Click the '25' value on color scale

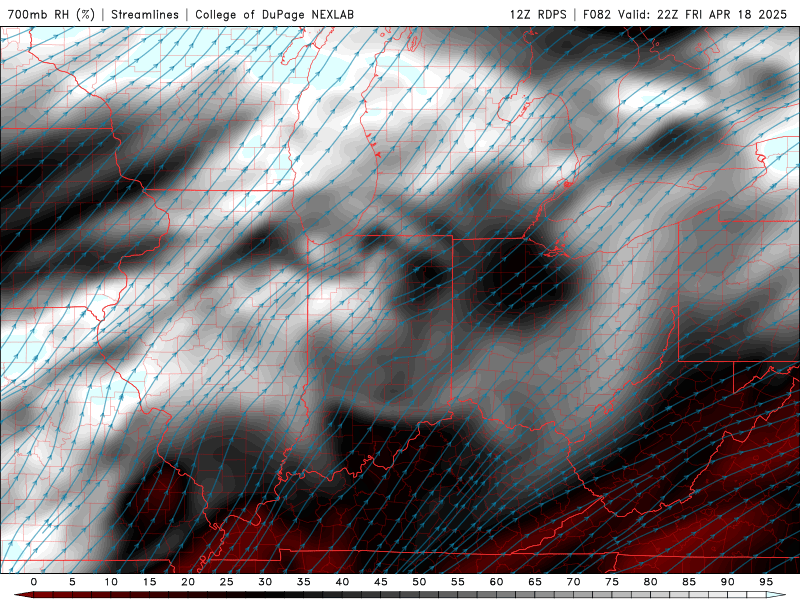click(227, 582)
